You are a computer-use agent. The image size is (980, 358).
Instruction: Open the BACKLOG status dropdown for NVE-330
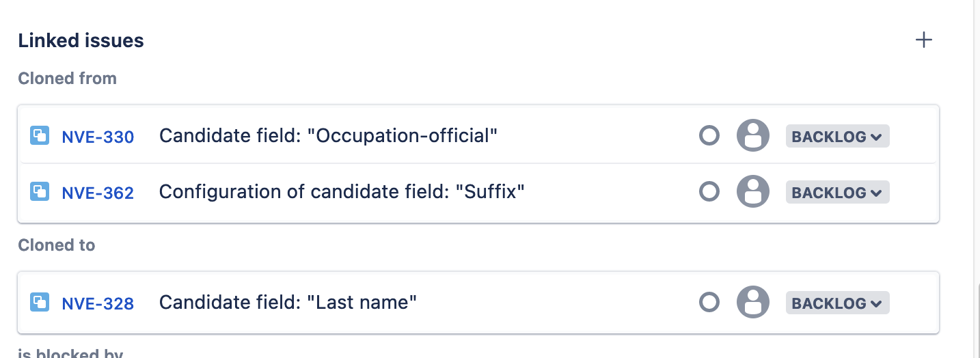[837, 136]
